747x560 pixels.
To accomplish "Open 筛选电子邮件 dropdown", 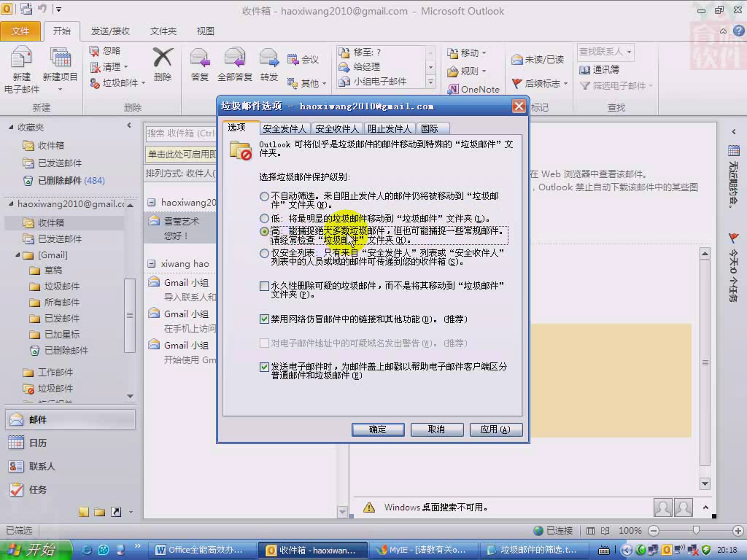I will 650,86.
